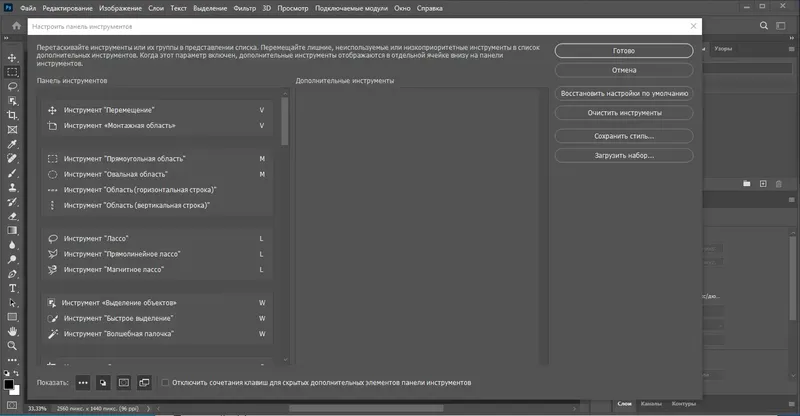Viewport: 800px width, 416px height.
Task: Click the Готово button
Action: click(x=624, y=51)
